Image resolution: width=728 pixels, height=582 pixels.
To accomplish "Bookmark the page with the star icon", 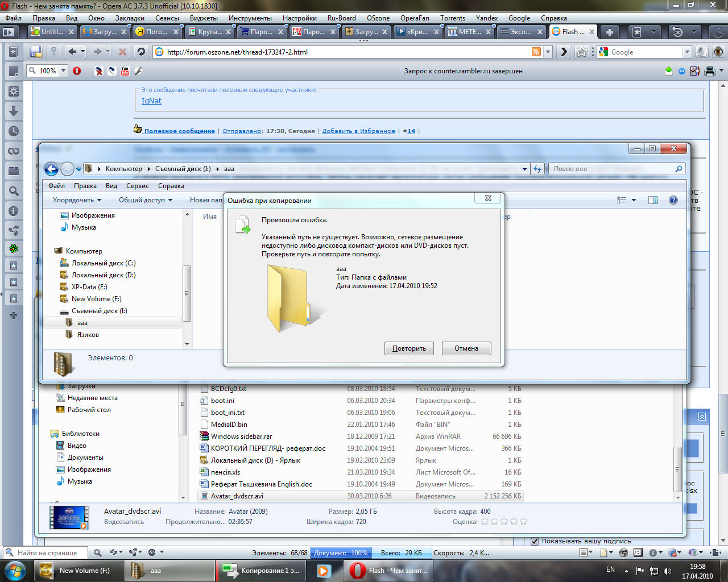I will pos(581,52).
